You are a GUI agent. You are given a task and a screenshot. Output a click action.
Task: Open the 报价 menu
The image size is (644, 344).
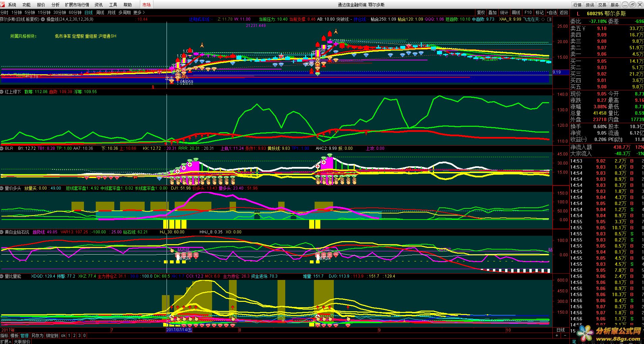pos(41,5)
